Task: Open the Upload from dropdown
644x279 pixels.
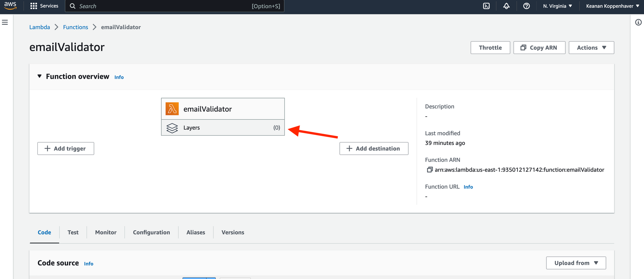Action: coord(576,263)
